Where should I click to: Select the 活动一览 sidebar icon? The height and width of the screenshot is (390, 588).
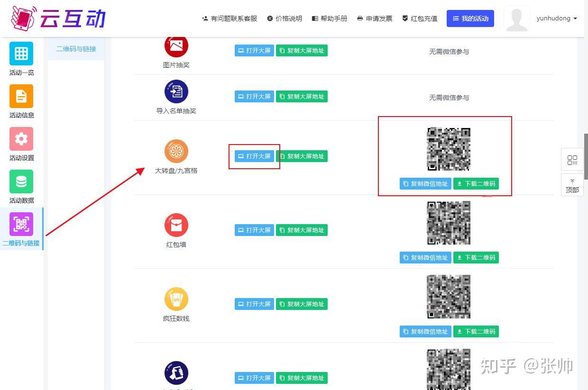(21, 54)
